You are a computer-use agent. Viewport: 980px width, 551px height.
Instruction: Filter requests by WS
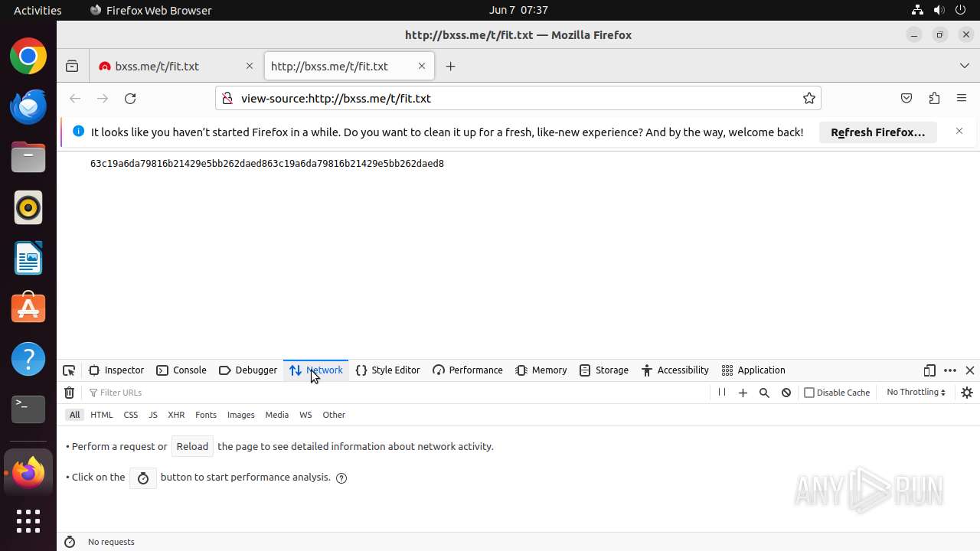(x=305, y=415)
